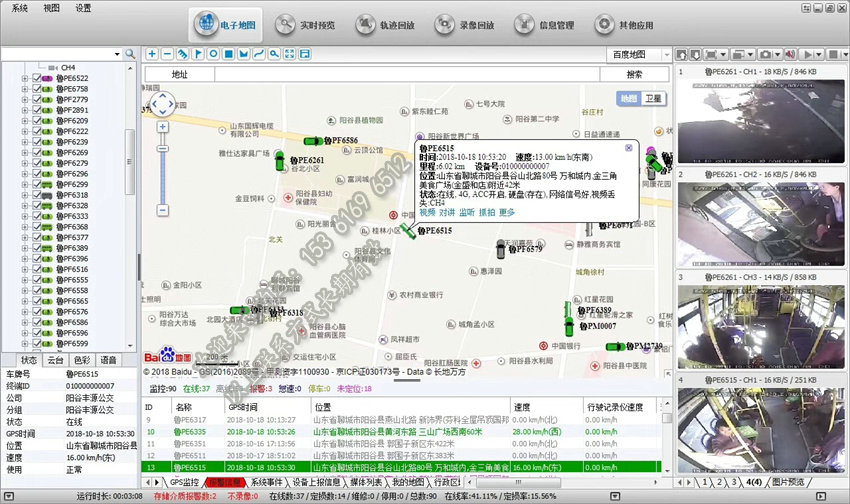Click the zoom in plus map tool
This screenshot has height=504, width=850.
[152, 54]
